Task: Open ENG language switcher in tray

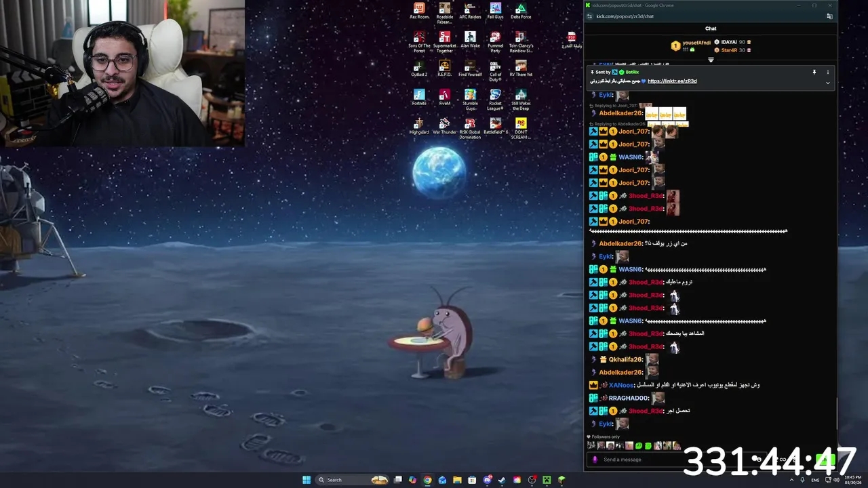Action: pos(815,480)
